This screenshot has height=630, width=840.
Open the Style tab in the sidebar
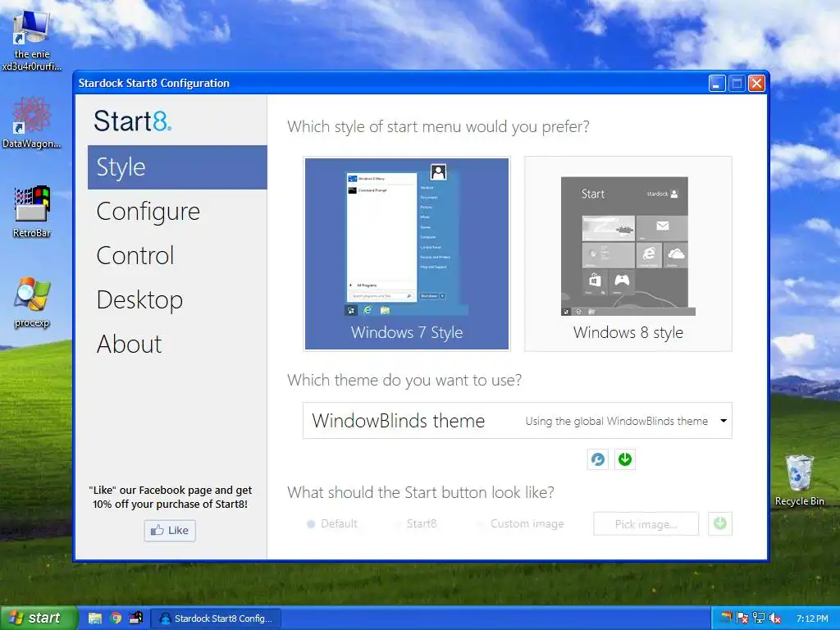click(x=177, y=167)
